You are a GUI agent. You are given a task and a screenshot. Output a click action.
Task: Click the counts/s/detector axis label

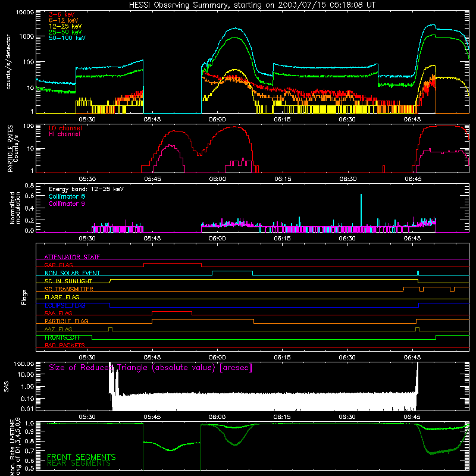click(x=8, y=62)
